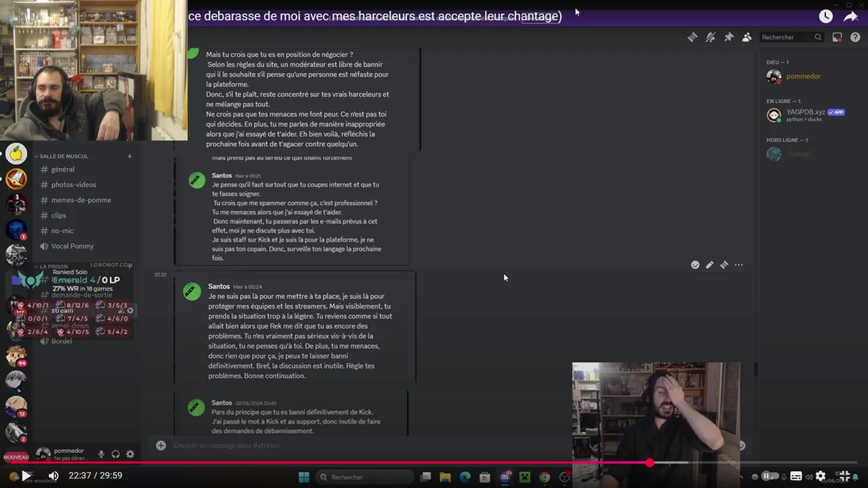
Task: Open more options for hovered message
Action: [738, 265]
